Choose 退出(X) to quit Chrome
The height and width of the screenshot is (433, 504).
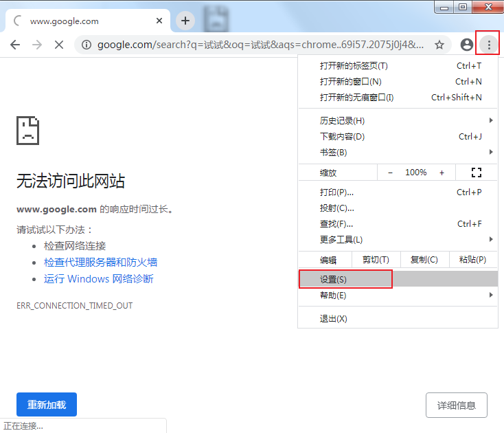click(x=398, y=319)
